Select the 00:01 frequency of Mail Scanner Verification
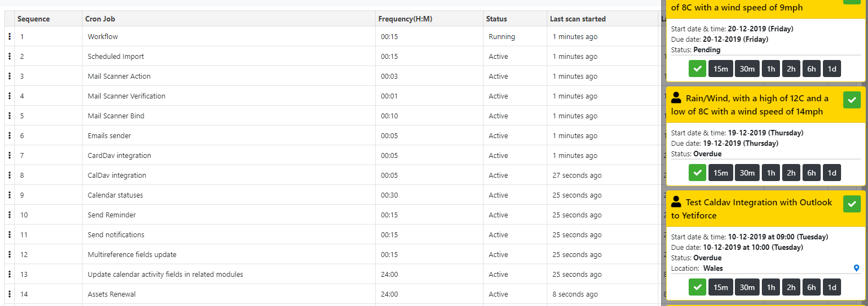This screenshot has width=868, height=306. (x=389, y=96)
